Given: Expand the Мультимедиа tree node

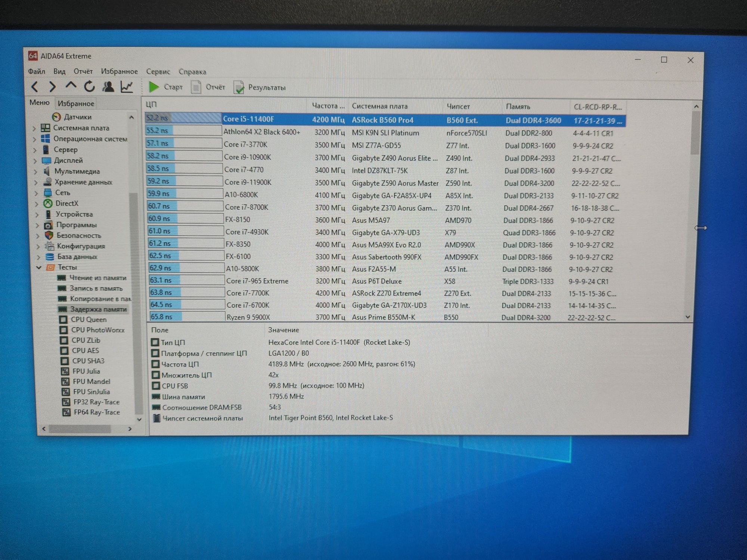Looking at the screenshot, I should [x=36, y=172].
